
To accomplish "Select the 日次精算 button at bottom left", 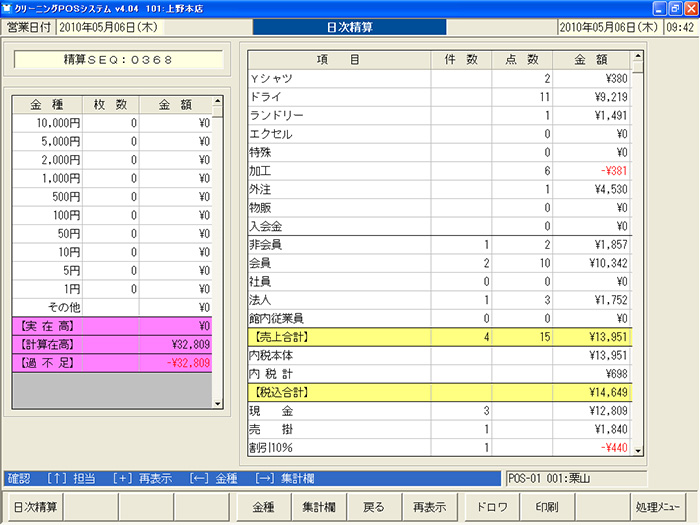I will 35,507.
